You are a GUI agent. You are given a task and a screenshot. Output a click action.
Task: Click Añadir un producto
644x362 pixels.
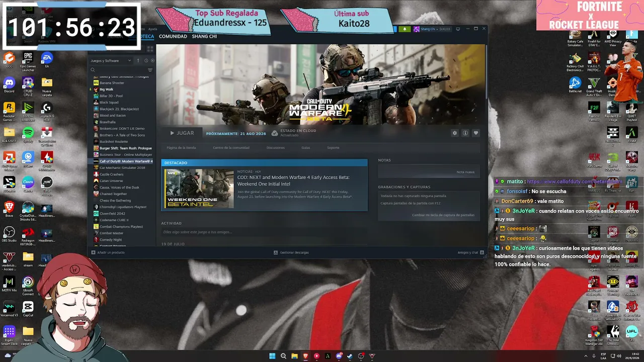click(108, 252)
